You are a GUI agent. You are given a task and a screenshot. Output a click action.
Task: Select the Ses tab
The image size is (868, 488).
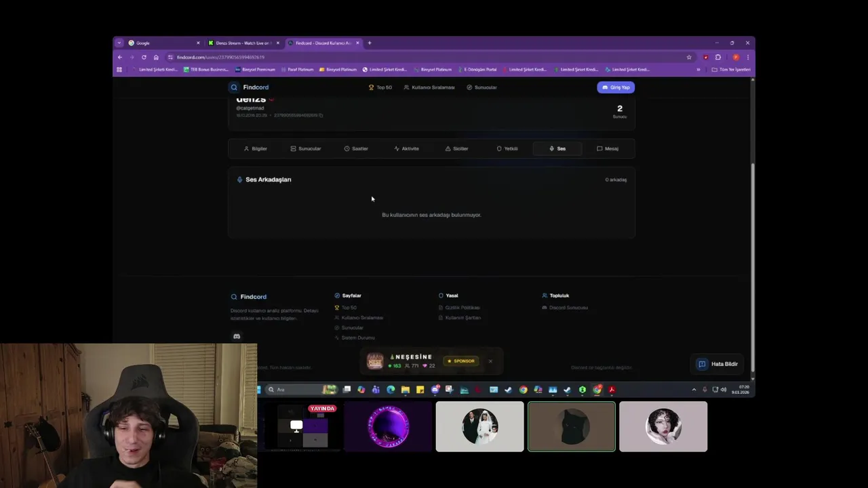tap(557, 148)
